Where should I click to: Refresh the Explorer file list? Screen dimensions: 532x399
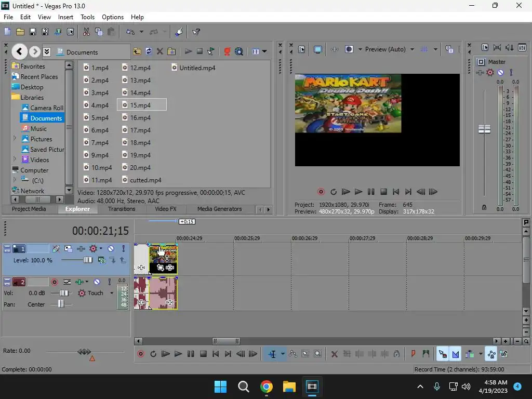149,51
